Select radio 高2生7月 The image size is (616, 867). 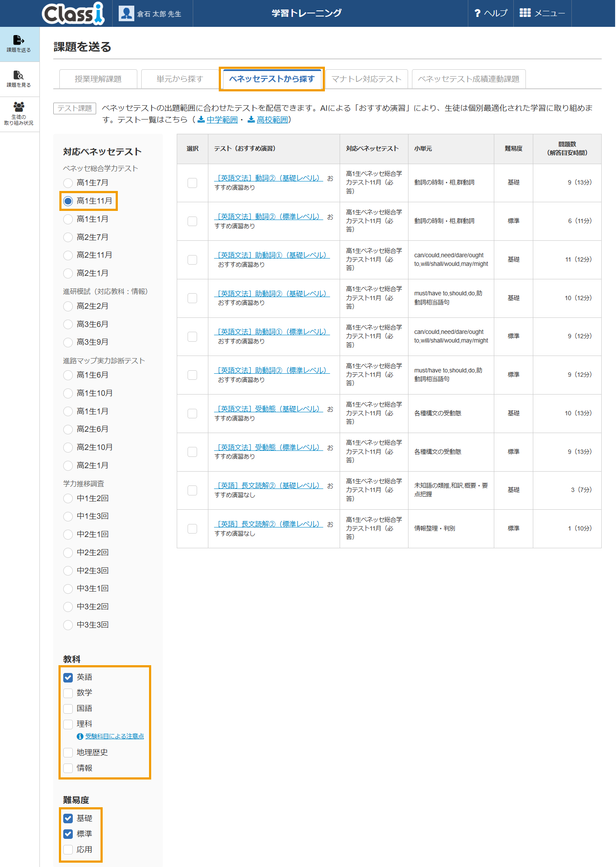point(68,237)
